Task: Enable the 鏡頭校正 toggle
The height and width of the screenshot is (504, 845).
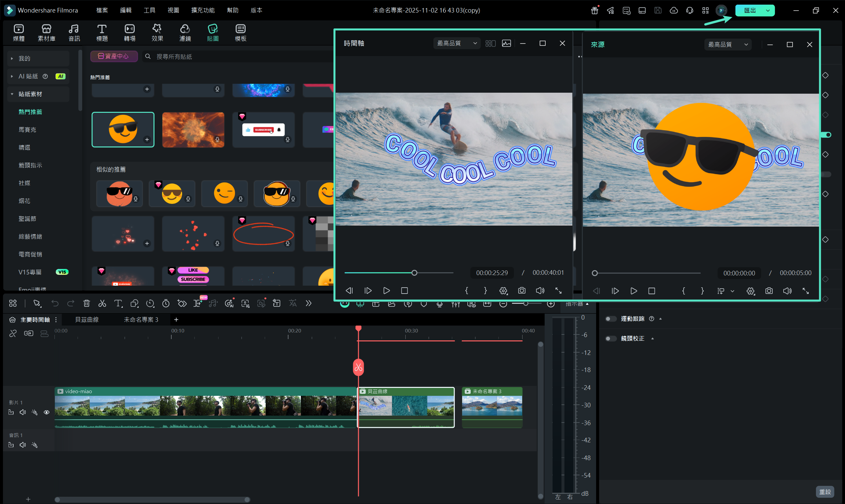Action: click(x=610, y=338)
